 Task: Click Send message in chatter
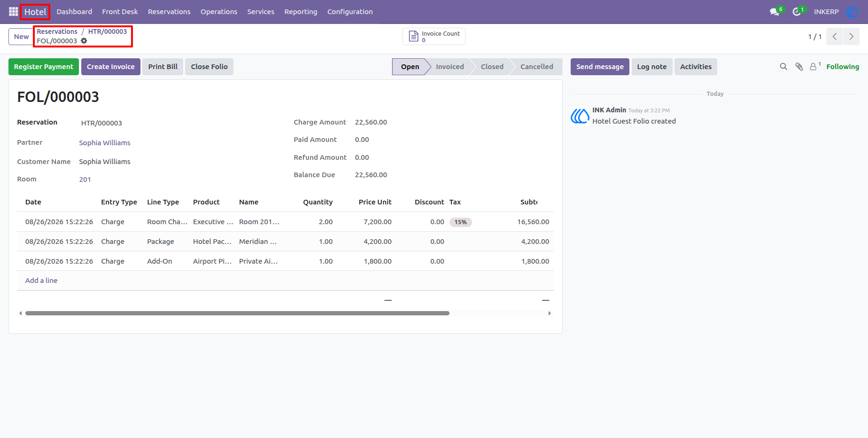600,67
